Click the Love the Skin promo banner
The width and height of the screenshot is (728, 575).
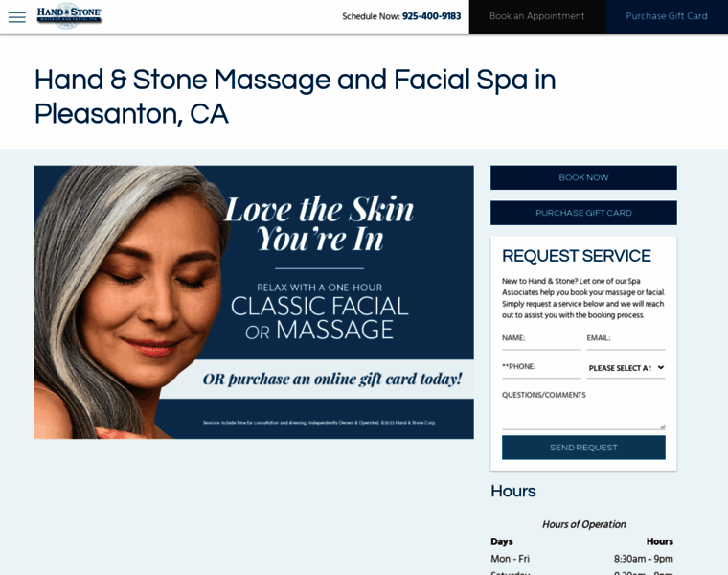254,302
